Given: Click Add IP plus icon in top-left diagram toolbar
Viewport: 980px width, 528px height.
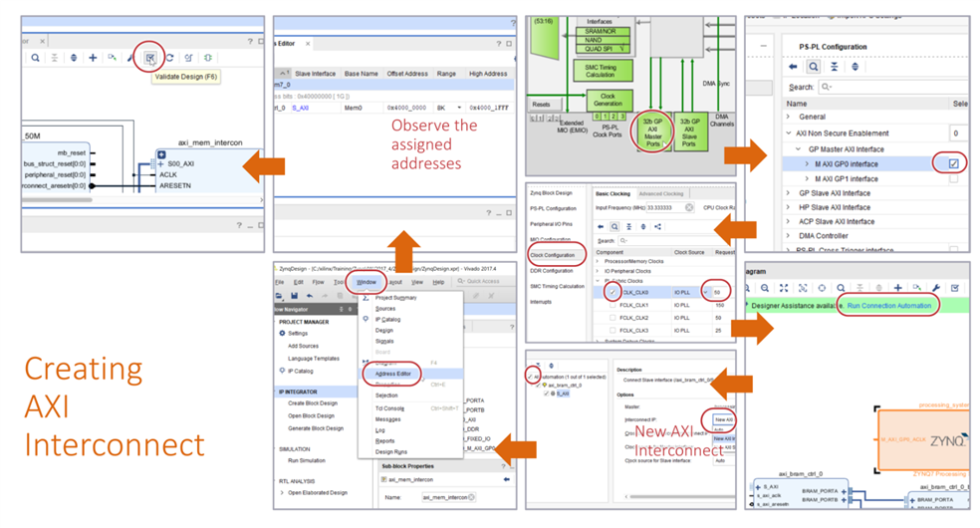Looking at the screenshot, I should point(93,58).
